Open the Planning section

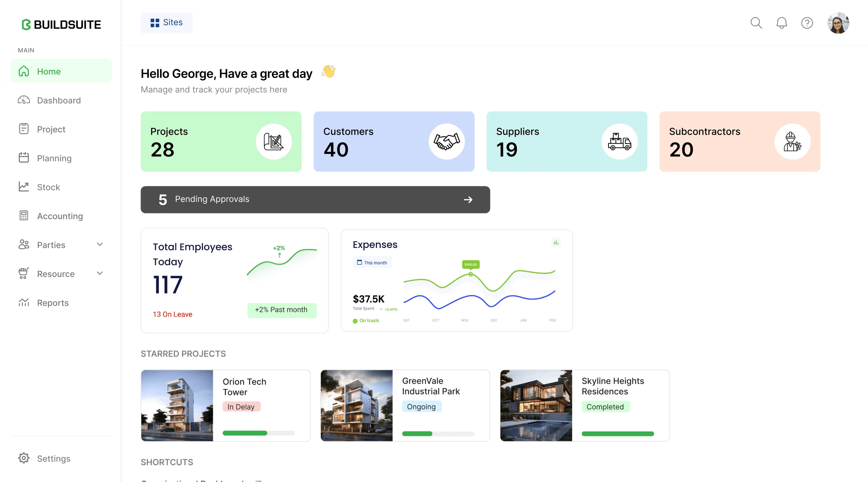[x=24, y=158]
